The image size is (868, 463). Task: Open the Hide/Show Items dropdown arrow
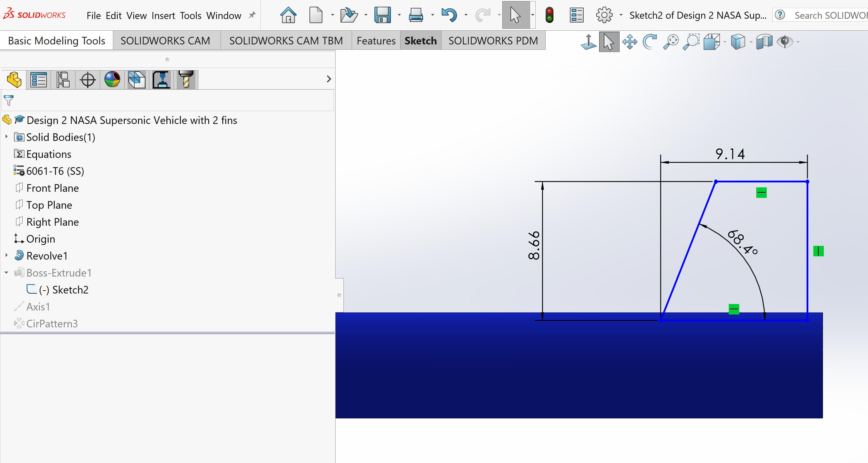tap(798, 42)
